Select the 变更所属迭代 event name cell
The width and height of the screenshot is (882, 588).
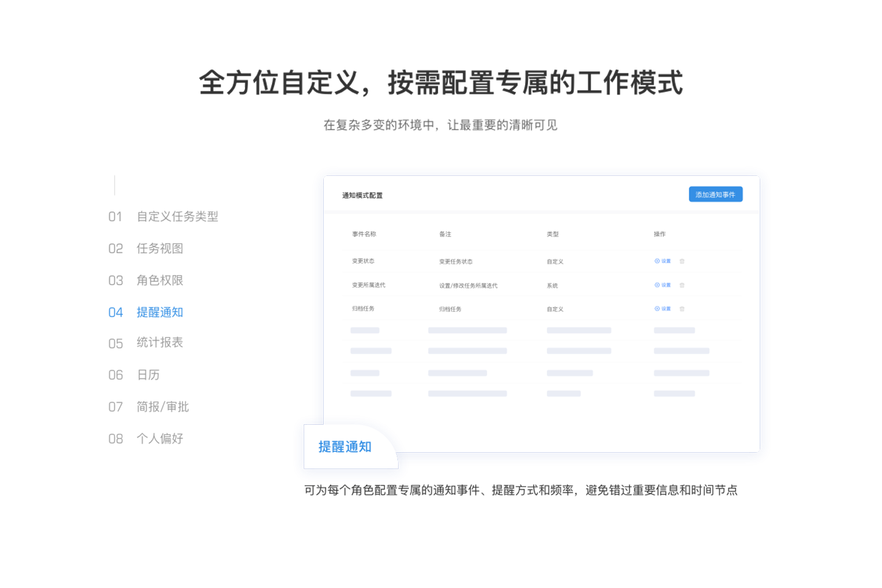tap(369, 285)
